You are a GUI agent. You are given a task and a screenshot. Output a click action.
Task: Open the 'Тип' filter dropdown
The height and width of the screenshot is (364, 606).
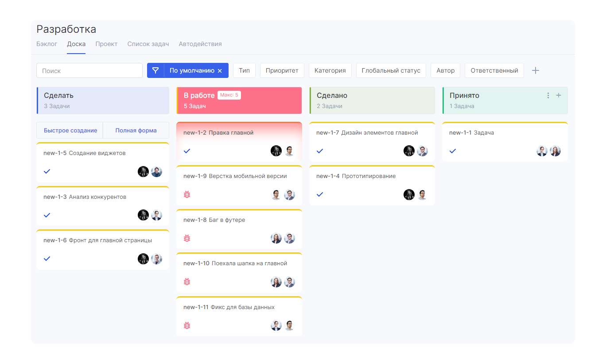(x=244, y=70)
